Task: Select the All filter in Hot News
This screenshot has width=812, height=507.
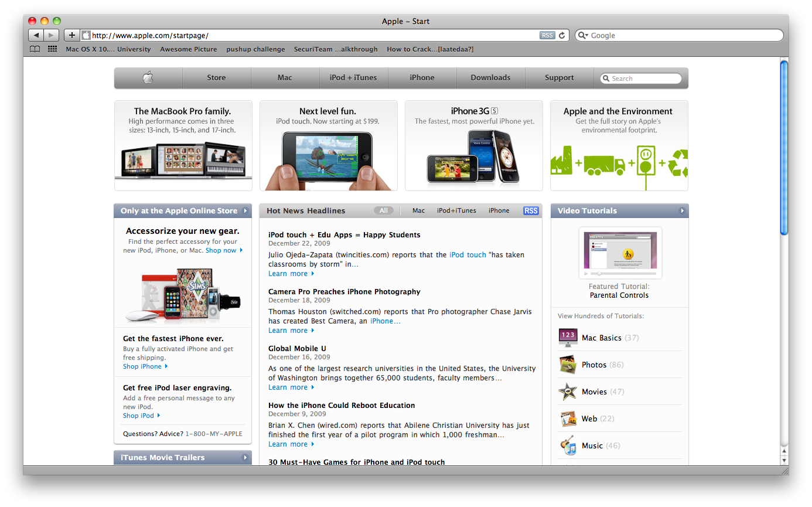Action: coord(384,210)
